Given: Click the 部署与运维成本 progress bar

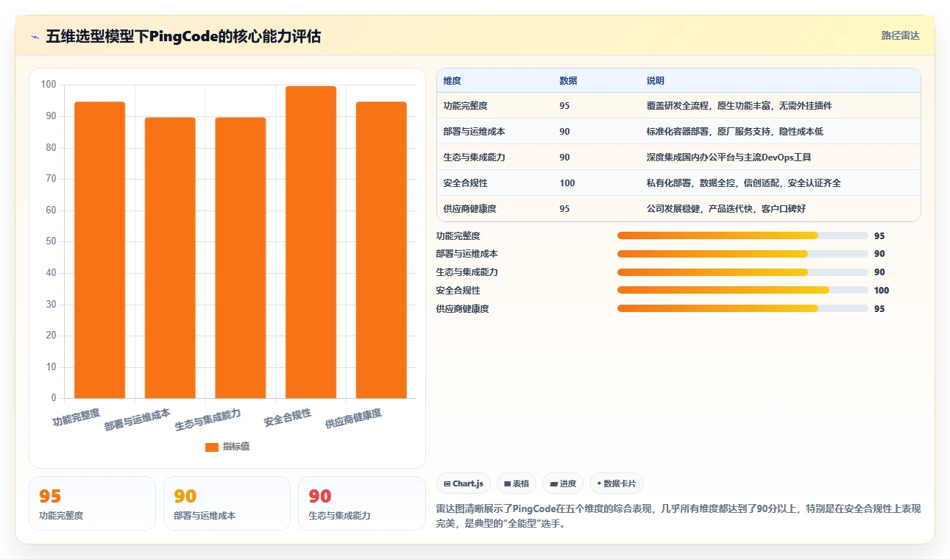Looking at the screenshot, I should [x=742, y=254].
